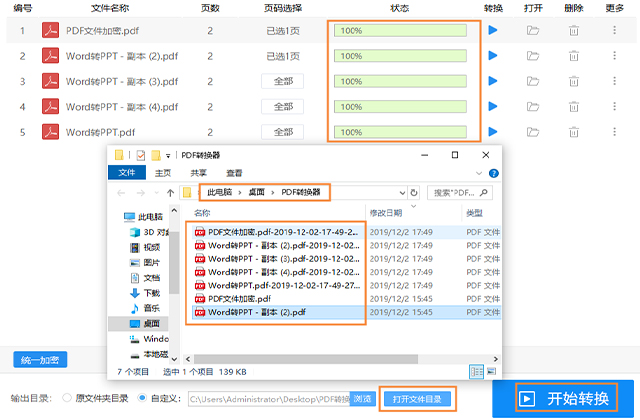Click the 开始转换 button
Screen dimensions: 640x420
(x=565, y=398)
